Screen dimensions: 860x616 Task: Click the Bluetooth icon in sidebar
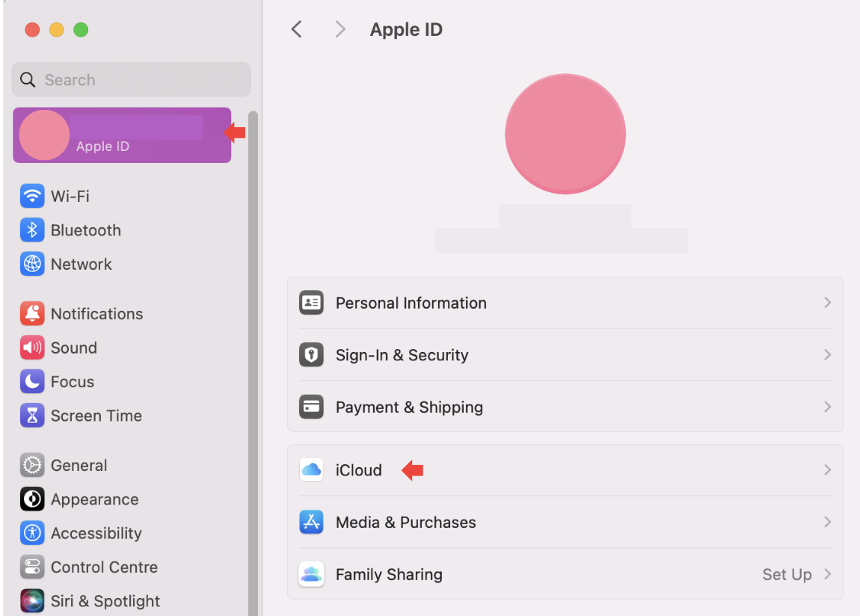pyautogui.click(x=32, y=230)
